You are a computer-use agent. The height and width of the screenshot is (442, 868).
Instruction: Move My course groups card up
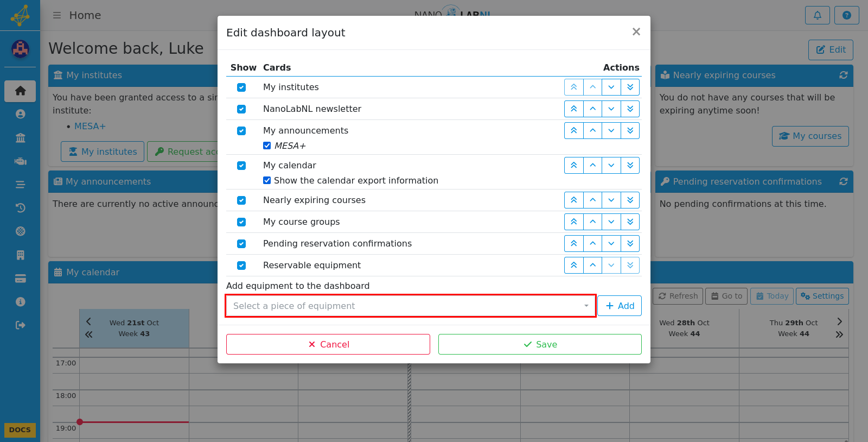coord(593,222)
